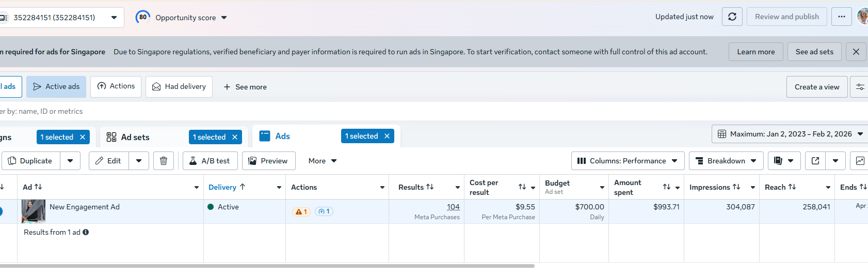The height and width of the screenshot is (274, 868).
Task: Open the date range selector
Action: (790, 134)
